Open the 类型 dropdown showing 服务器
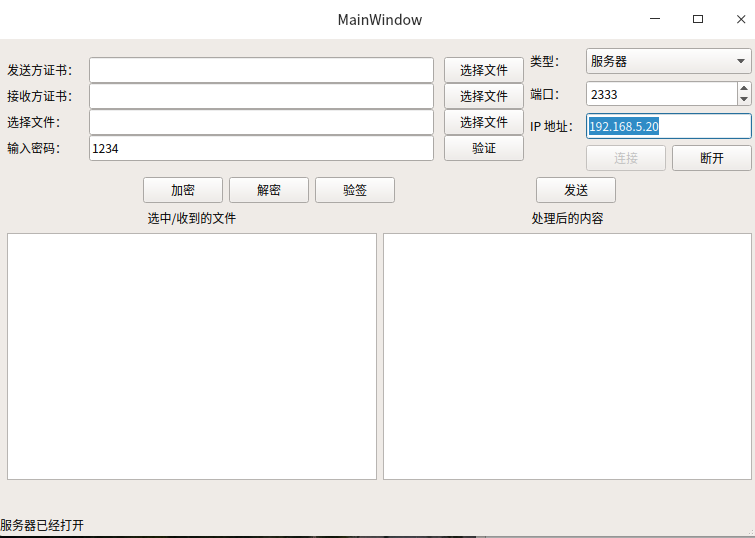This screenshot has height=538, width=755. 669,61
